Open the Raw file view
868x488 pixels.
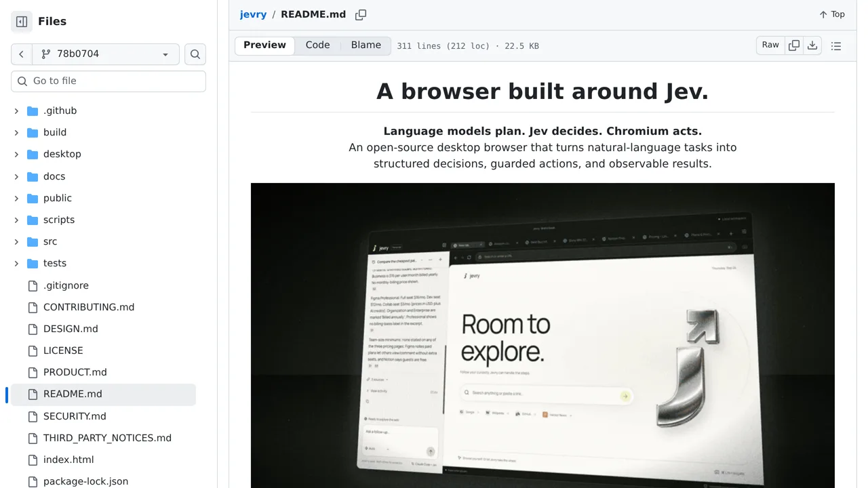770,45
